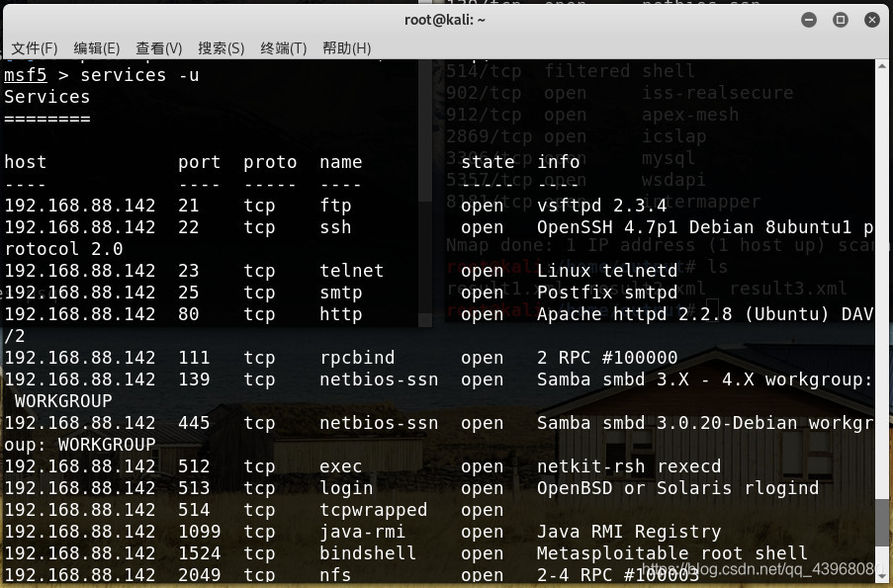Open the 文件(F) menu
Image resolution: width=893 pixels, height=588 pixels.
coord(33,47)
